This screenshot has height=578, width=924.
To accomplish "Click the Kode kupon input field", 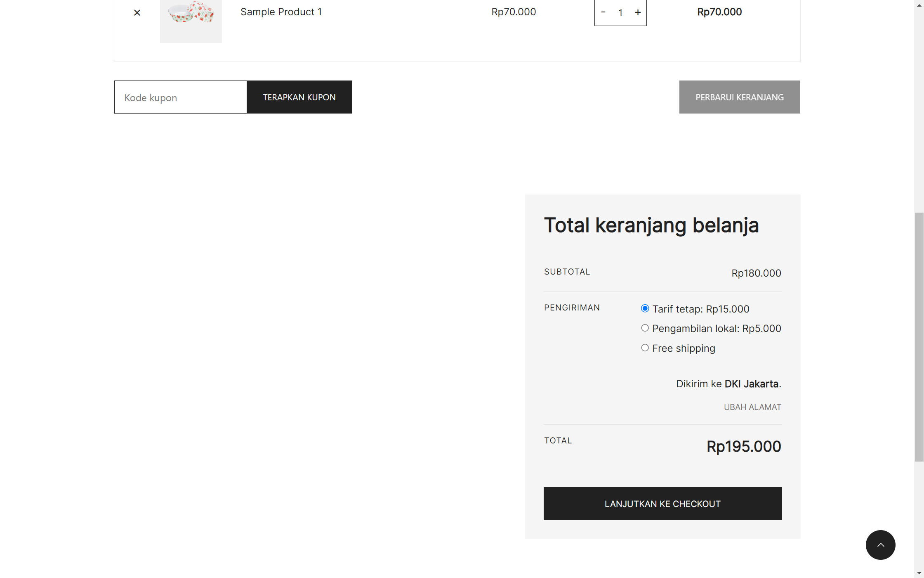I will click(181, 97).
